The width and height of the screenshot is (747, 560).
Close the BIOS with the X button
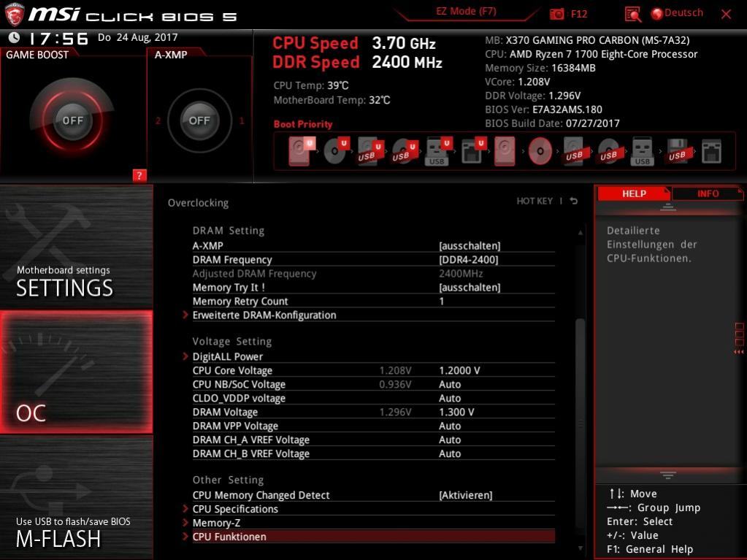click(726, 15)
